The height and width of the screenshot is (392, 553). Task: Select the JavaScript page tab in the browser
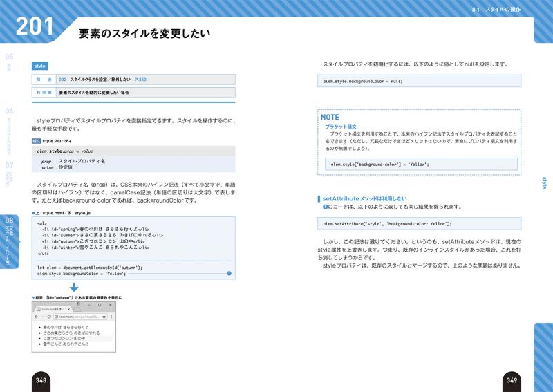click(54, 309)
